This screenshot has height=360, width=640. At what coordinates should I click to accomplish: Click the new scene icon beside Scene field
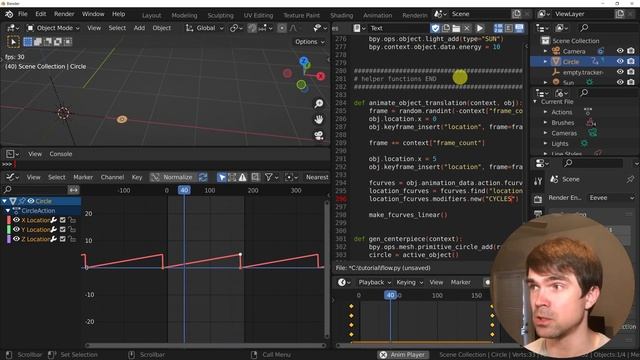[x=517, y=14]
